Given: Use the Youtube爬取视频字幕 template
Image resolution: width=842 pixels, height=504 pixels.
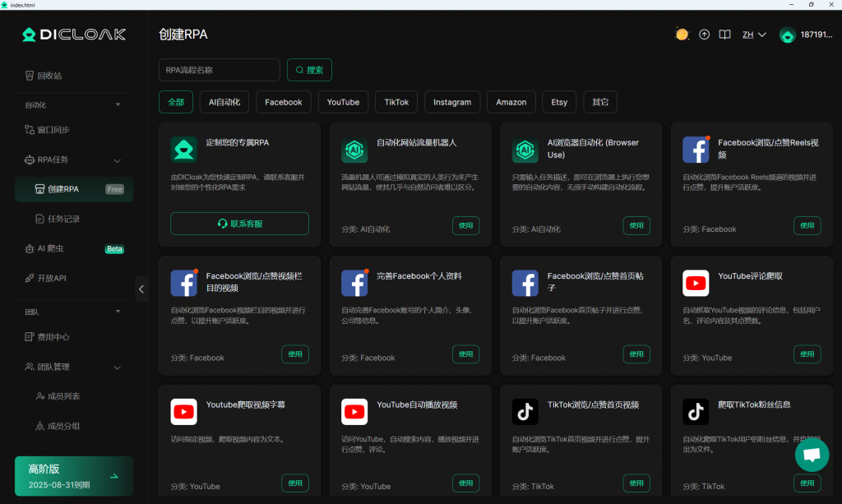Looking at the screenshot, I should (295, 483).
